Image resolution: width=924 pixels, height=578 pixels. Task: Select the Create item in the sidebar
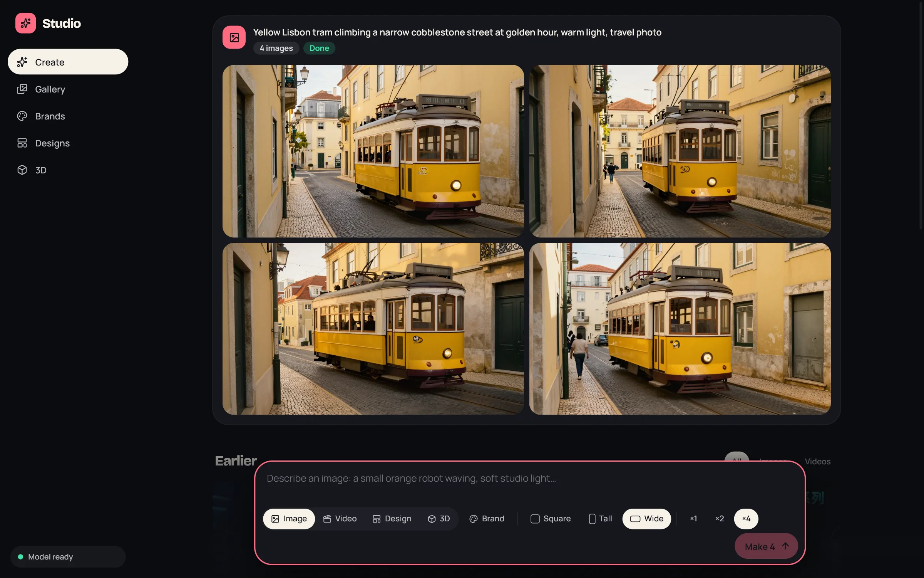tap(68, 62)
